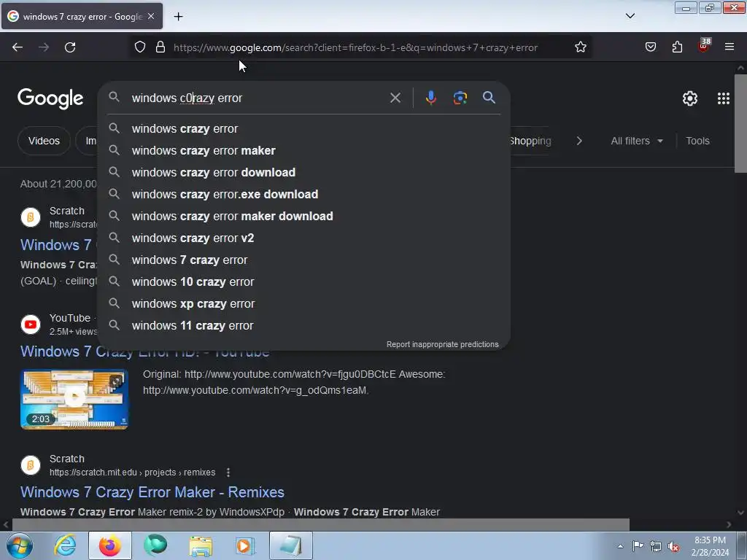Open the Windows Start menu
The width and height of the screenshot is (747, 560).
coord(19,545)
